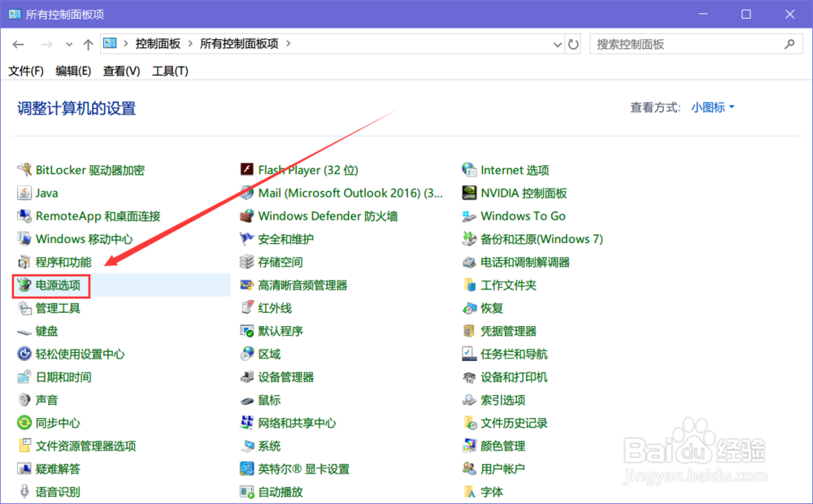
Task: Expand the address bar history dropdown
Action: 558,45
